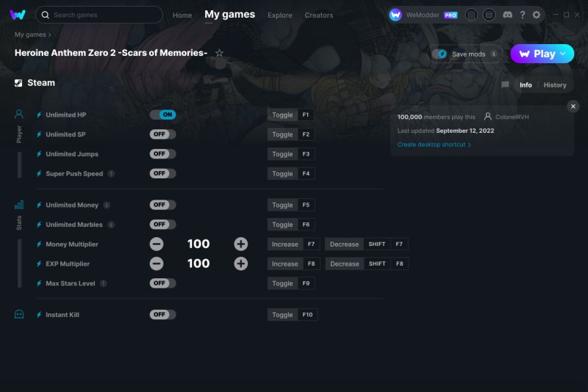Click the minus button for EXP Multiplier

point(157,264)
